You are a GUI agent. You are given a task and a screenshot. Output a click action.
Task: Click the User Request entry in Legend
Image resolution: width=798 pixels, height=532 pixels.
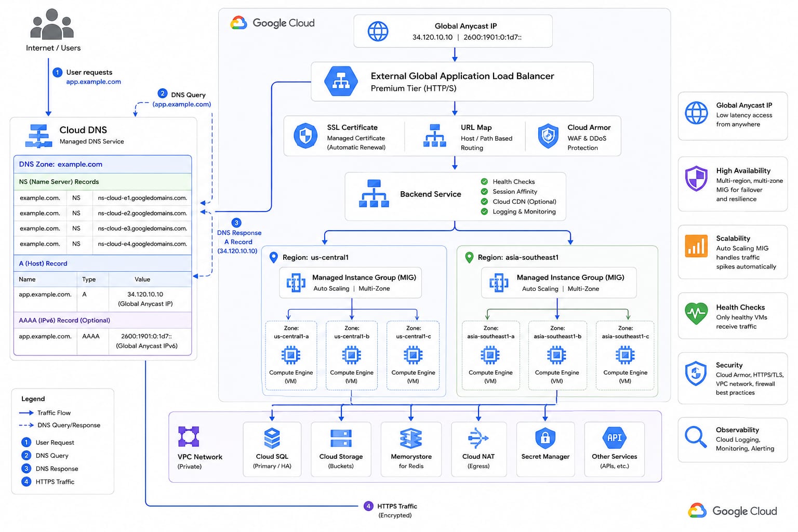48,442
